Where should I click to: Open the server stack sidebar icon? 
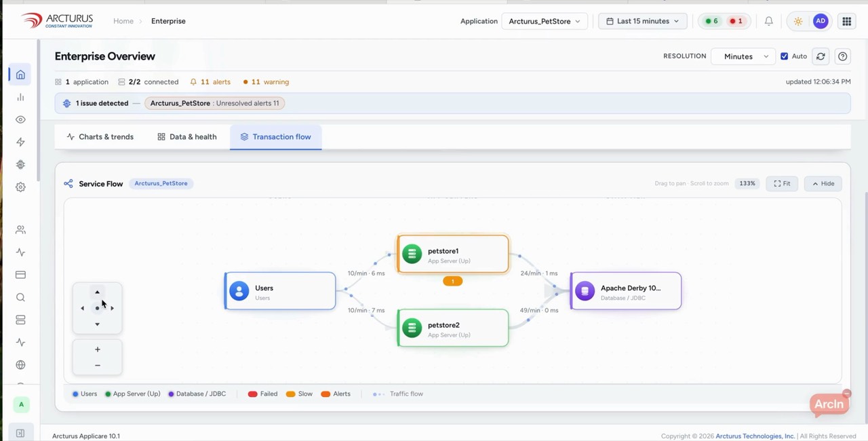click(x=20, y=320)
